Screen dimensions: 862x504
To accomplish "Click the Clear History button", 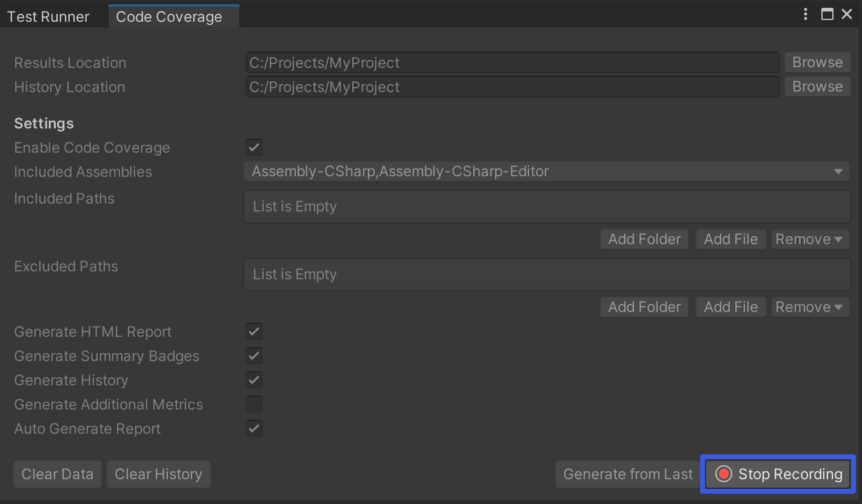I will click(158, 474).
